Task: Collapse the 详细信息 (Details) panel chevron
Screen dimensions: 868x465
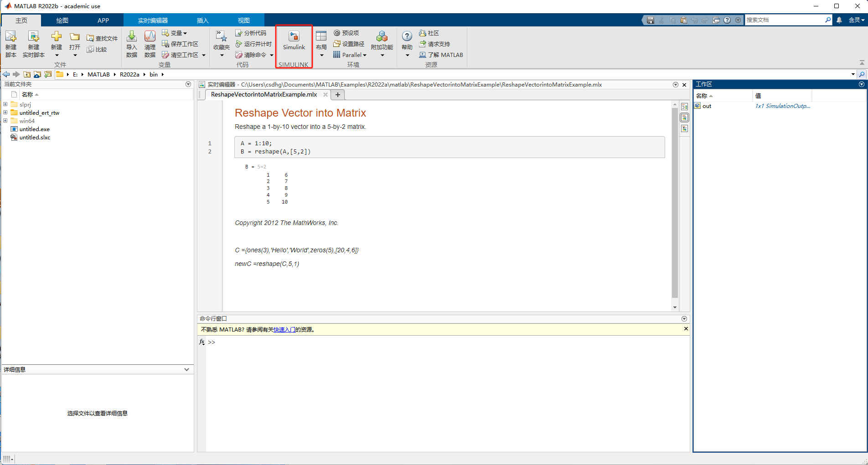Action: click(x=186, y=369)
